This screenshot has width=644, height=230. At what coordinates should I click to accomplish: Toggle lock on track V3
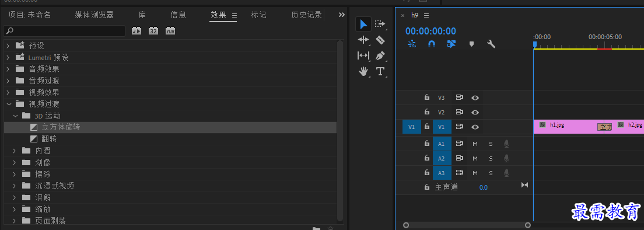[x=427, y=97]
